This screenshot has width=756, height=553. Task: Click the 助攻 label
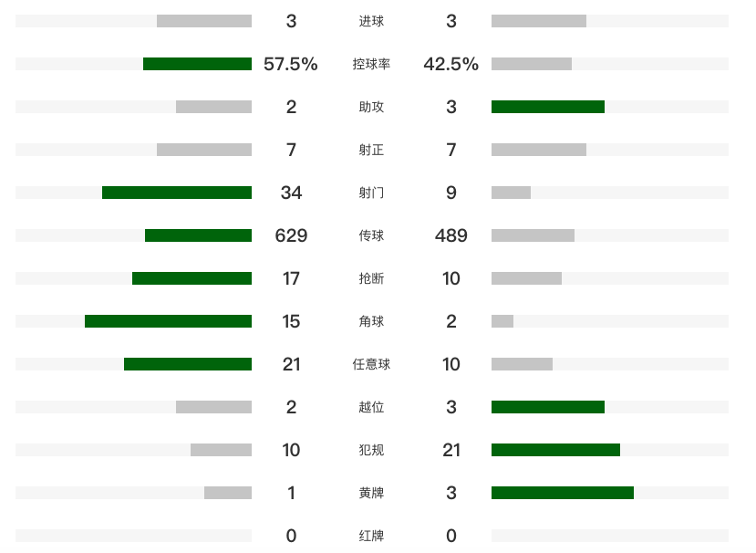click(371, 107)
